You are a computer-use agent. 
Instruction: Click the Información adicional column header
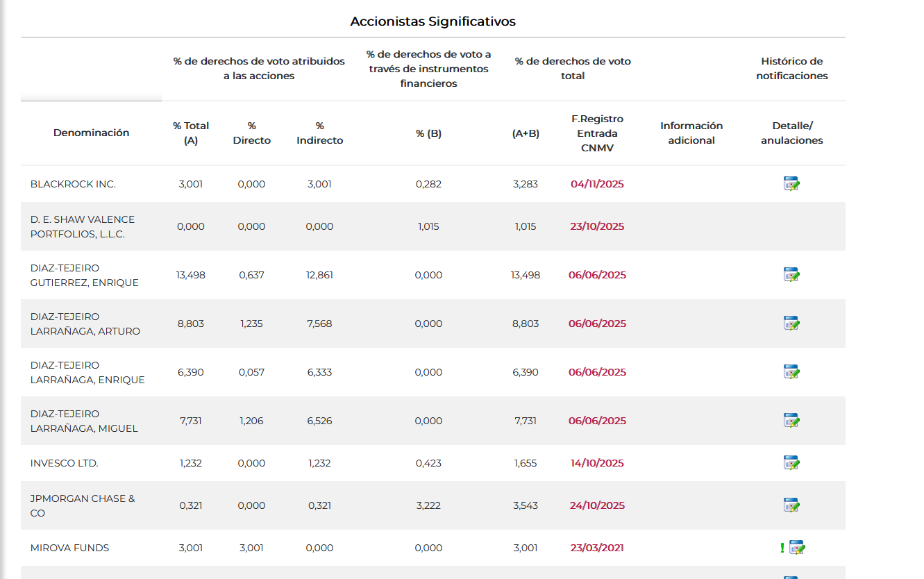point(691,133)
